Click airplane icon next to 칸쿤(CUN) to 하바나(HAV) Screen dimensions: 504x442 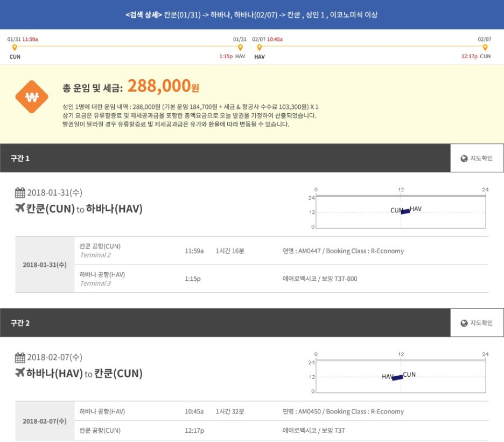[x=20, y=208]
